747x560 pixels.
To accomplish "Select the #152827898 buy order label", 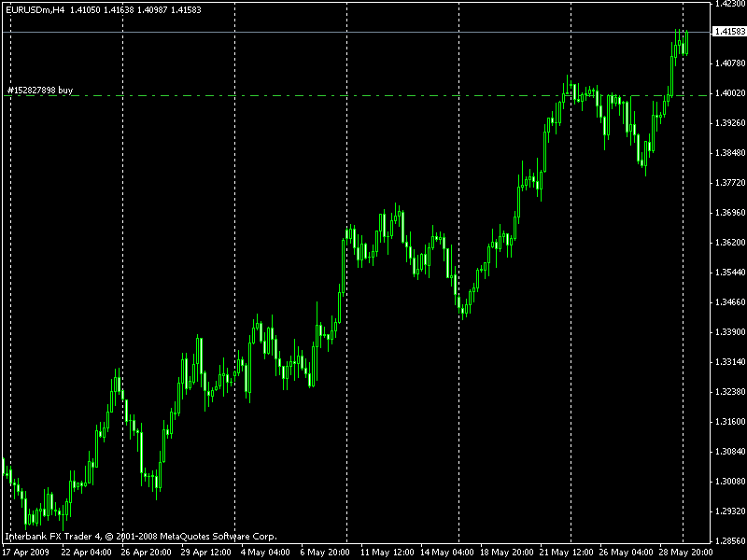I will [x=39, y=91].
